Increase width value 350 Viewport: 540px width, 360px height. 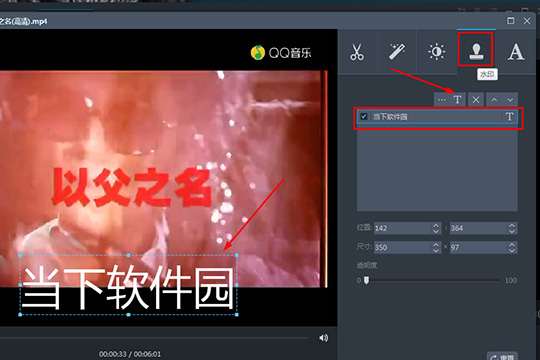tap(436, 245)
